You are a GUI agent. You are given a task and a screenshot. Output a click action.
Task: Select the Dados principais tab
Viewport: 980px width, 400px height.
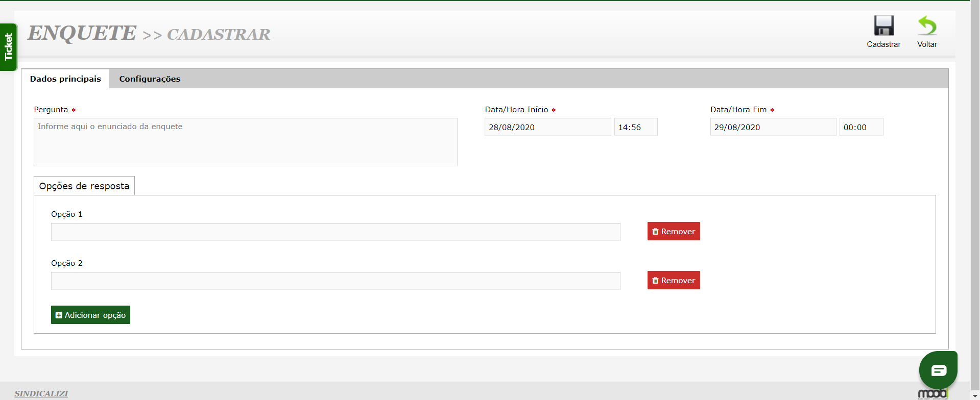coord(65,79)
